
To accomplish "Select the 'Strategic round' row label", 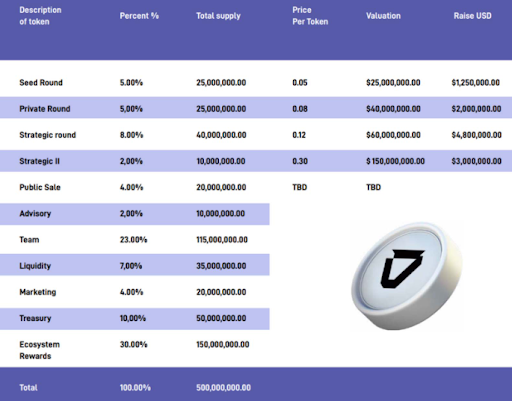I will tap(48, 135).
